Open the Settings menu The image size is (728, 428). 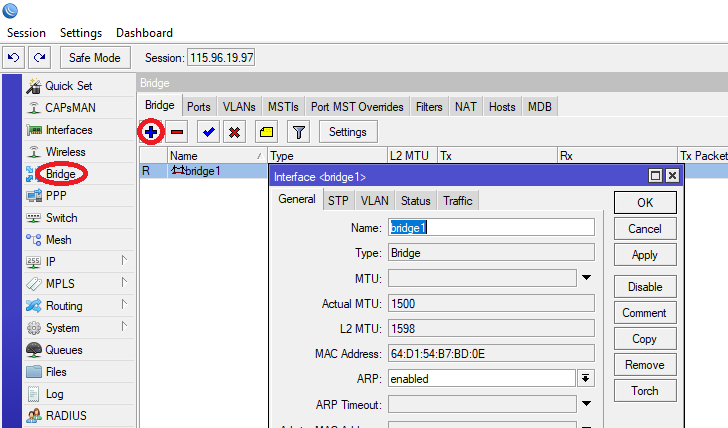click(81, 33)
